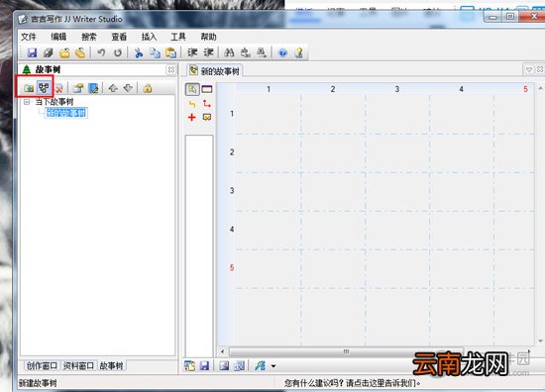Select the highlighted 新的故事树 tree item

pos(66,113)
